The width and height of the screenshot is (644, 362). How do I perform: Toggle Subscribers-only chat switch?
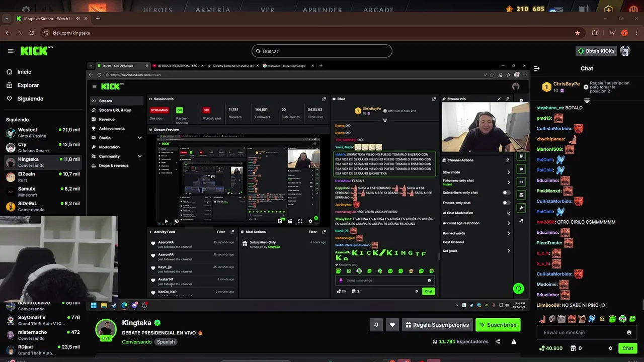coord(506,193)
